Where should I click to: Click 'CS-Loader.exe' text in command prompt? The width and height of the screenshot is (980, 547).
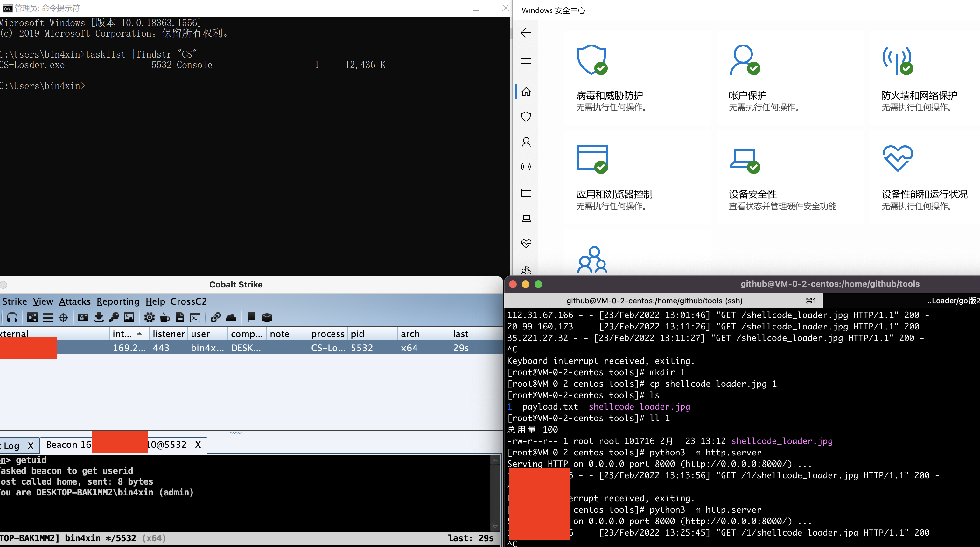(x=32, y=65)
